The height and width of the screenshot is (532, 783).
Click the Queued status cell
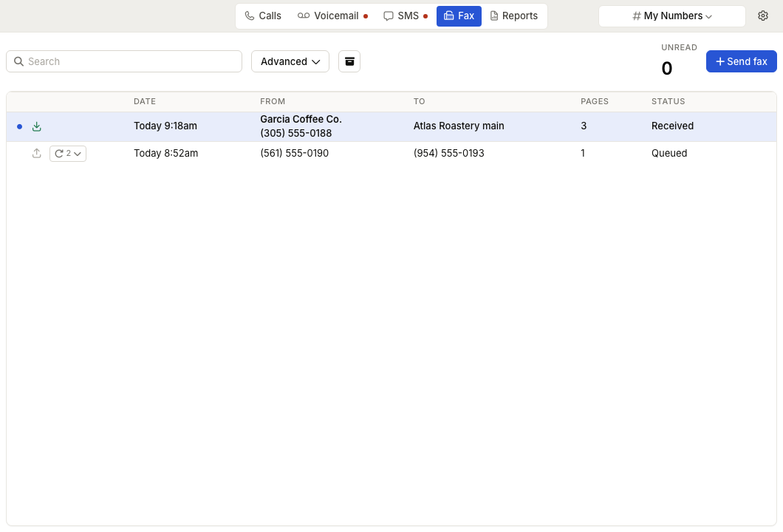669,154
